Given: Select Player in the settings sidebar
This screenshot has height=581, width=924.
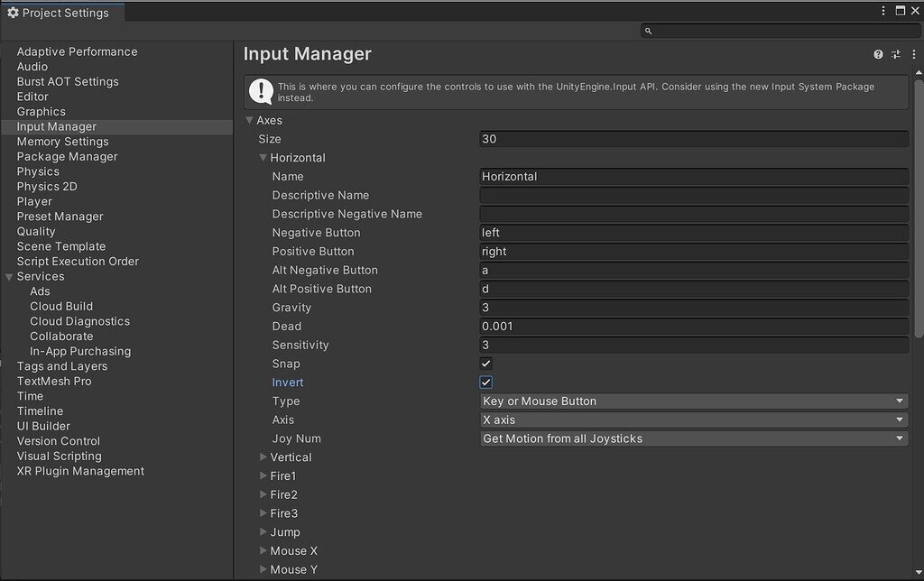Looking at the screenshot, I should [34, 201].
